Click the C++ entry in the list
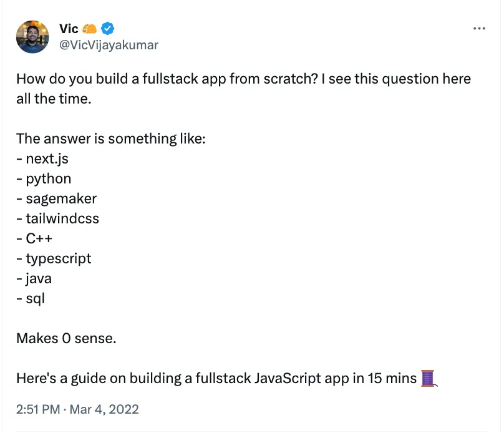The image size is (504, 433). [39, 238]
